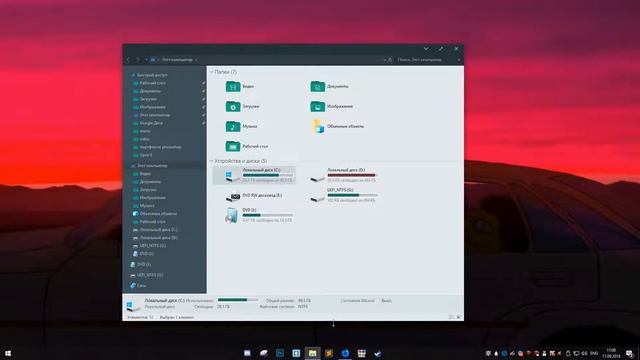Image resolution: width=640 pixels, height=360 pixels.
Task: Click the volume icon in system tray
Action: tap(584, 353)
